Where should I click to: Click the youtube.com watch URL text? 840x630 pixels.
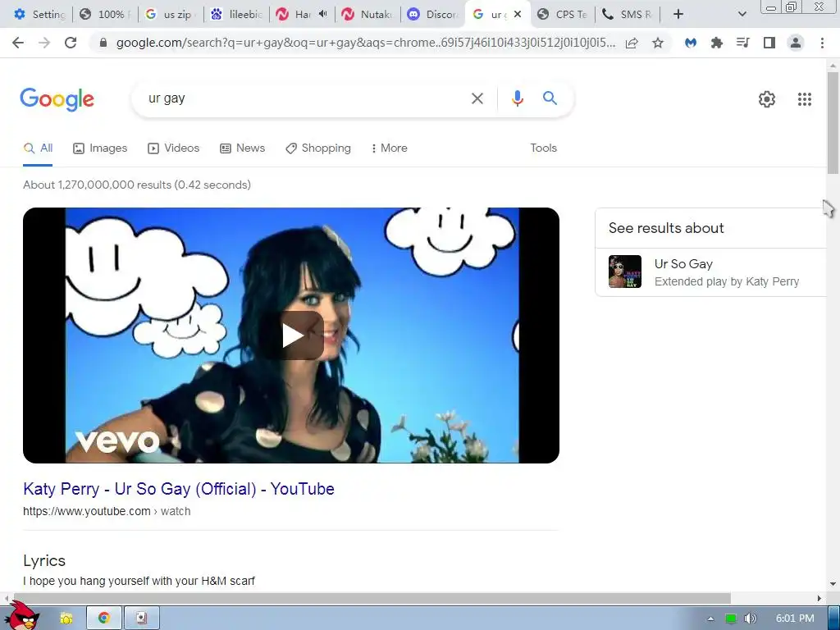(107, 512)
